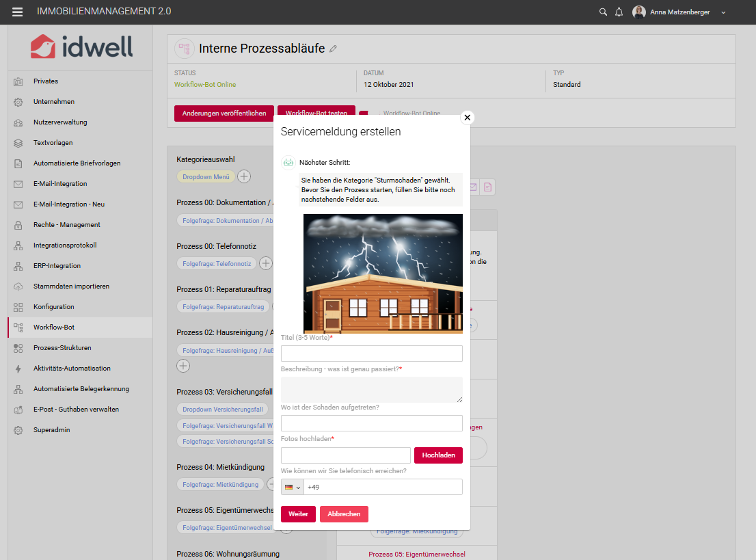The height and width of the screenshot is (560, 756).
Task: Click the Prozess-Strukturen icon
Action: (18, 348)
